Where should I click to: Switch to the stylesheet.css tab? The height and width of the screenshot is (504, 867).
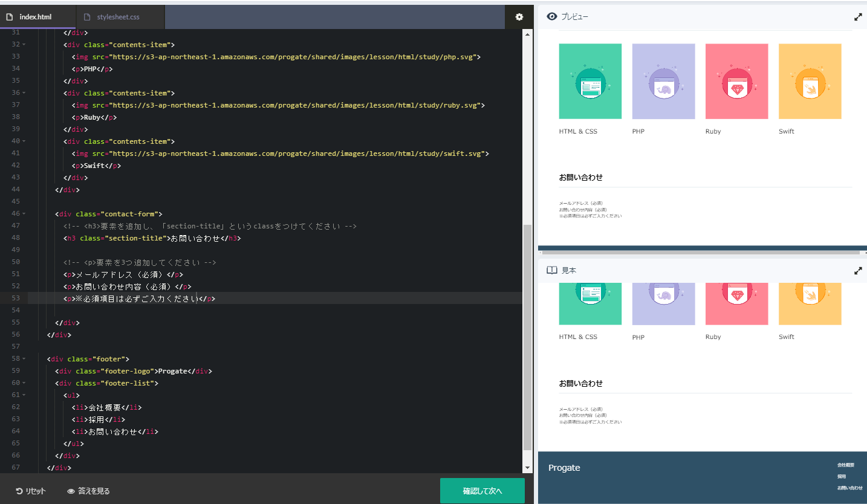point(121,17)
